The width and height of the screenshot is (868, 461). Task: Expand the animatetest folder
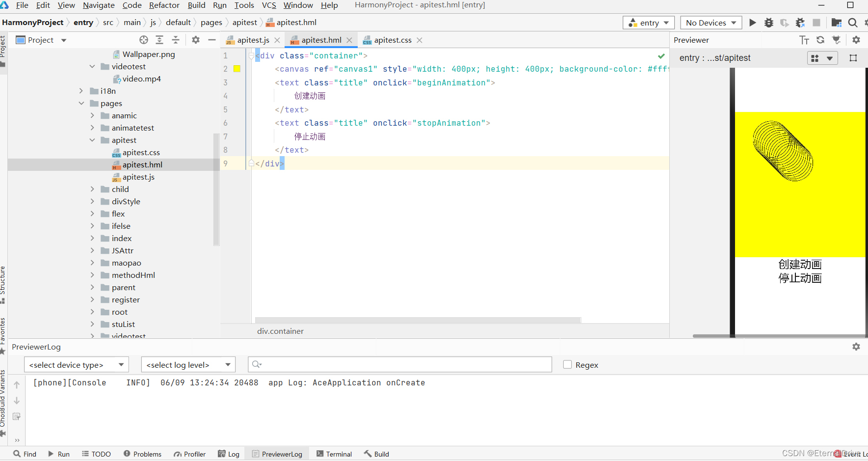tap(92, 128)
